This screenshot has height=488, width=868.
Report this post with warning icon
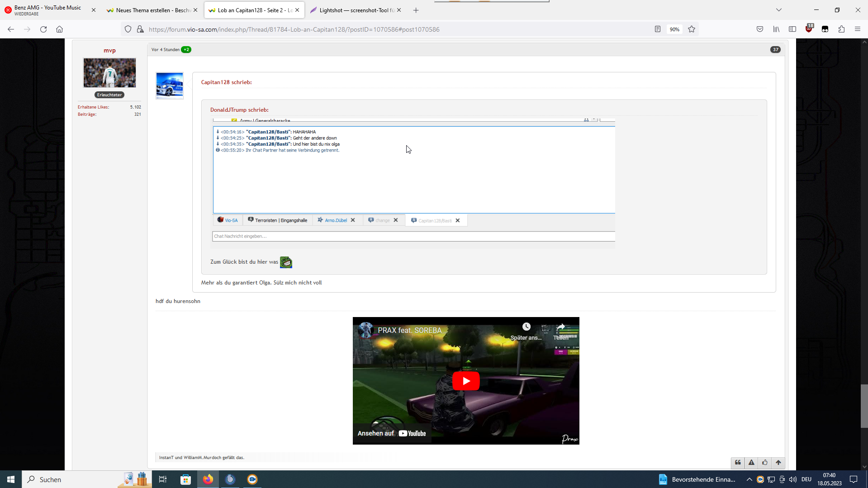(752, 462)
